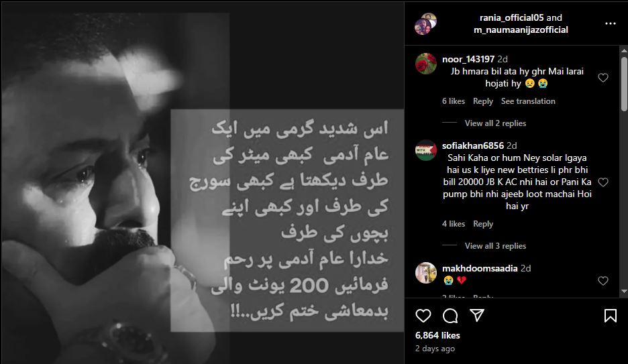Viewport: 628px width, 364px height.
Task: Like noor_143197's comment
Action: 603,78
